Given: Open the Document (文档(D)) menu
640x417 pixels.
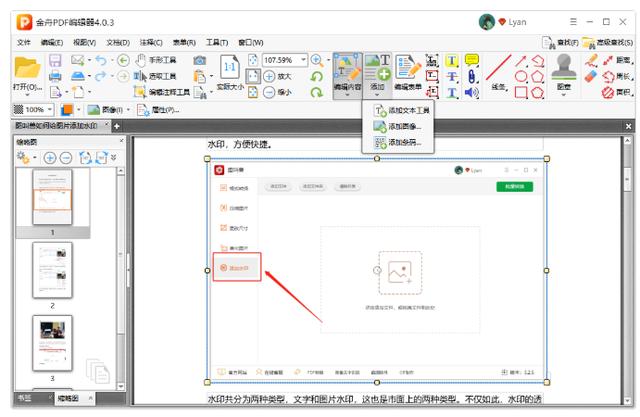Looking at the screenshot, I should point(118,42).
